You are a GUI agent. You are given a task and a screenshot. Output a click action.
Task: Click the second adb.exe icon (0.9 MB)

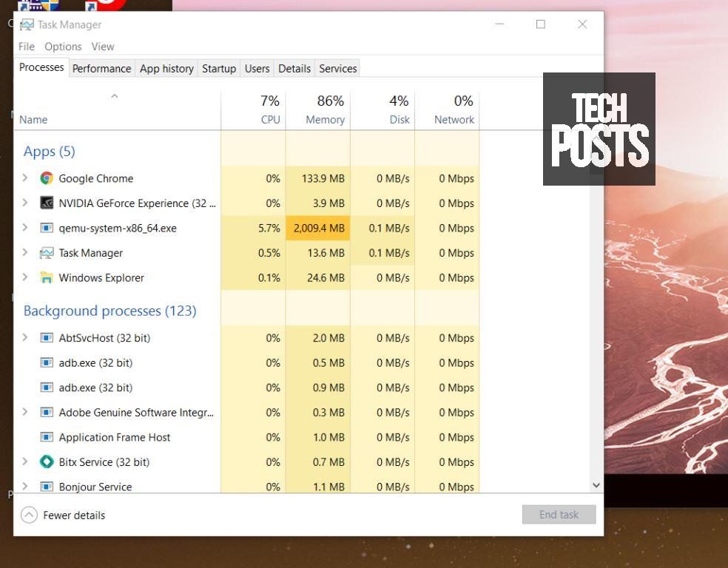coord(47,387)
